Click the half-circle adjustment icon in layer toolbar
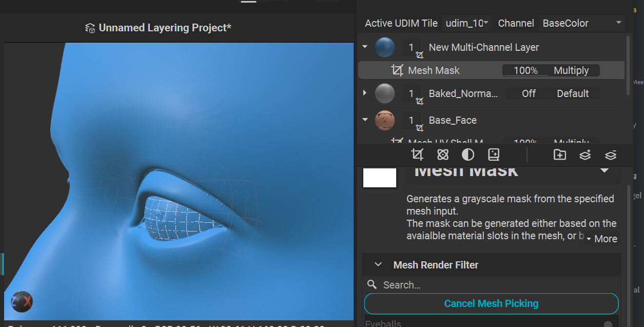The image size is (644, 327). pos(468,155)
